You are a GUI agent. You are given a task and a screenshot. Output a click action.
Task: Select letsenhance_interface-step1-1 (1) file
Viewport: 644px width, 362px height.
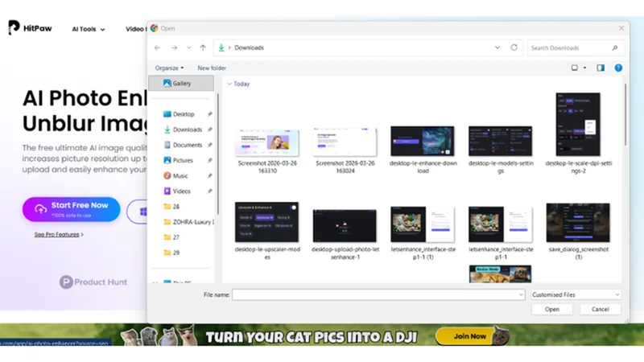(423, 232)
